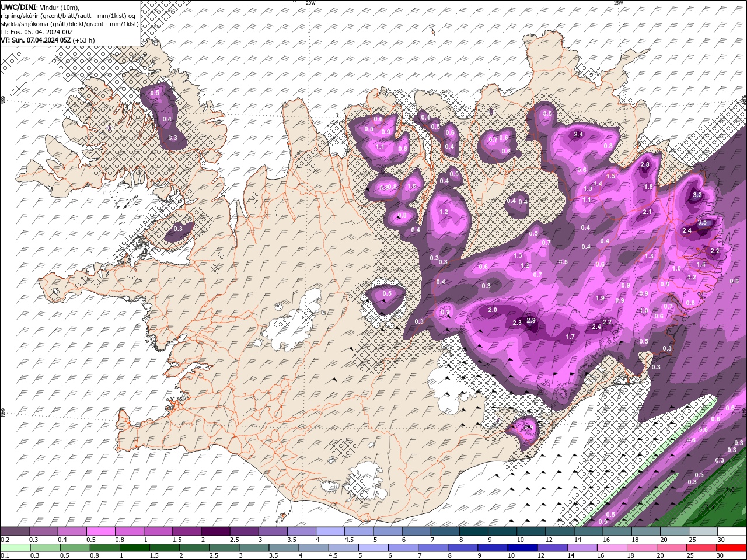This screenshot has width=747, height=560.
Task: Click the 3.2 snowfall value on the map
Action: [697, 195]
